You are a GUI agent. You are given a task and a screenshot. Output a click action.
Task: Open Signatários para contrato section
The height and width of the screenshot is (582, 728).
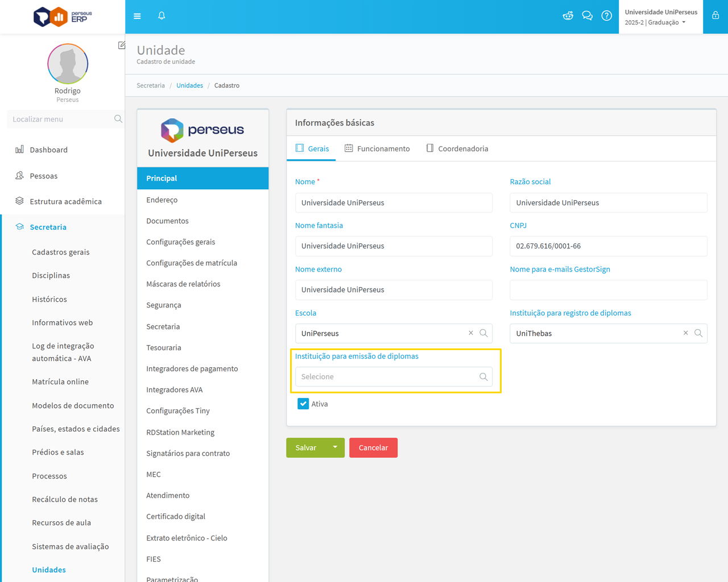[202, 453]
